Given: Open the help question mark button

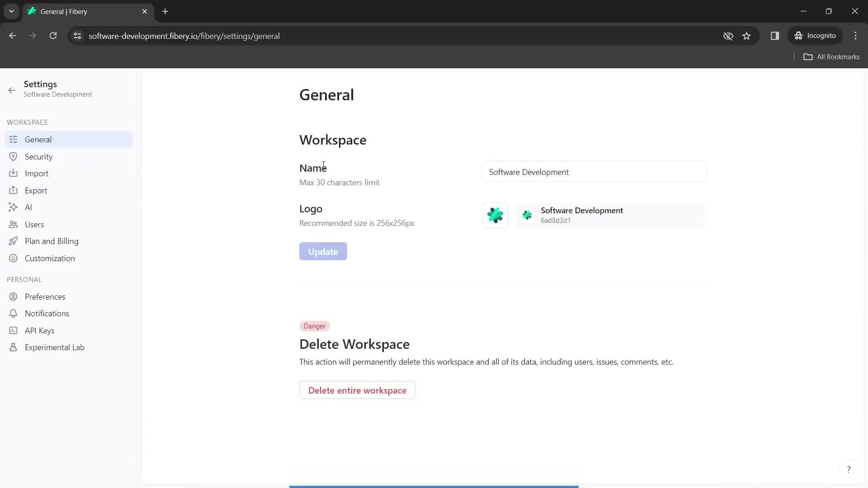Looking at the screenshot, I should [849, 469].
